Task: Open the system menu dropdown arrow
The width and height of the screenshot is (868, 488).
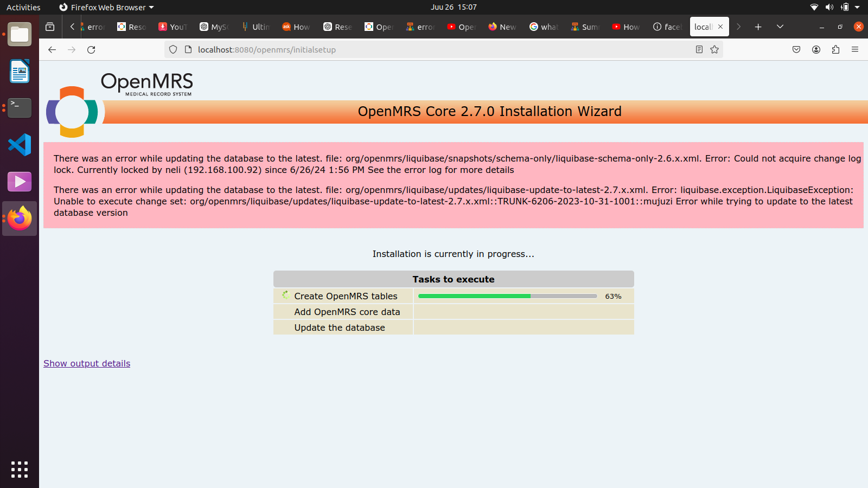Action: [x=857, y=7]
